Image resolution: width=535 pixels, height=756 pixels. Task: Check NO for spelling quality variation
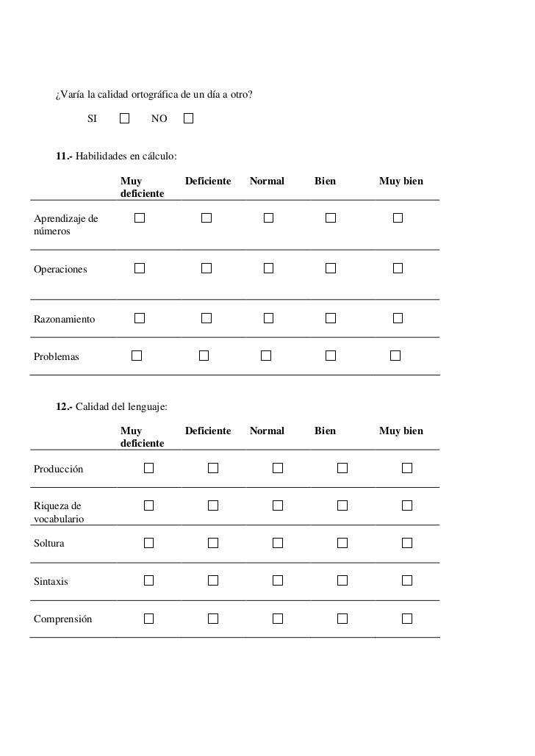189,118
